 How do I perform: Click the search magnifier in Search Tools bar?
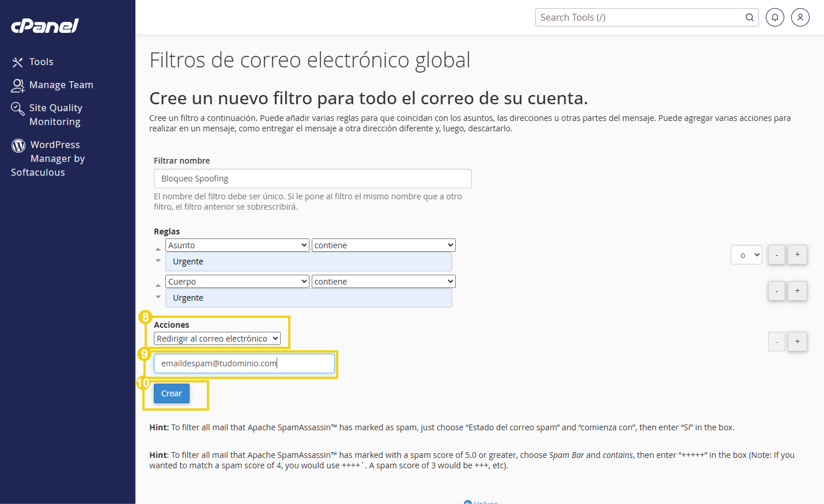[749, 17]
